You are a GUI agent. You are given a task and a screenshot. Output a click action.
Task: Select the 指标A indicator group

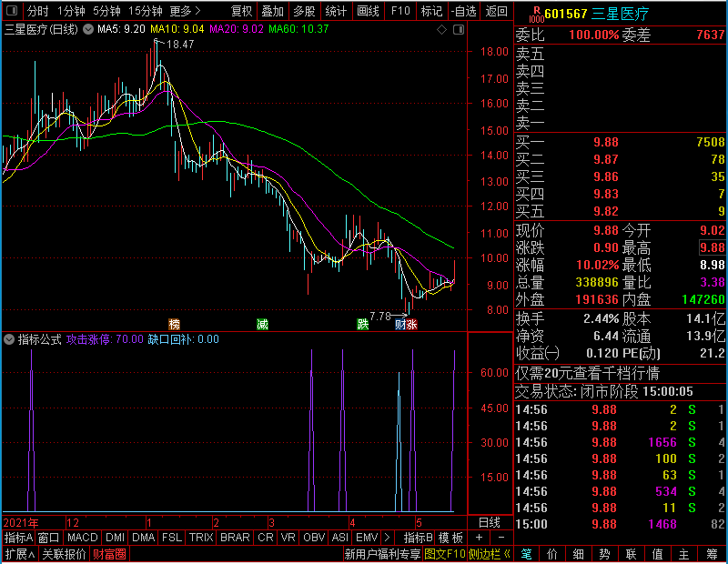[18, 538]
